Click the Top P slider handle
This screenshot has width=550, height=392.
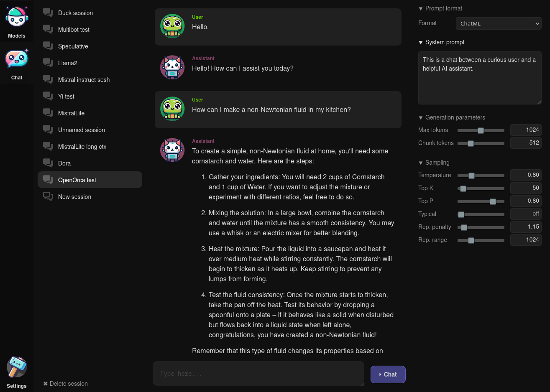493,201
